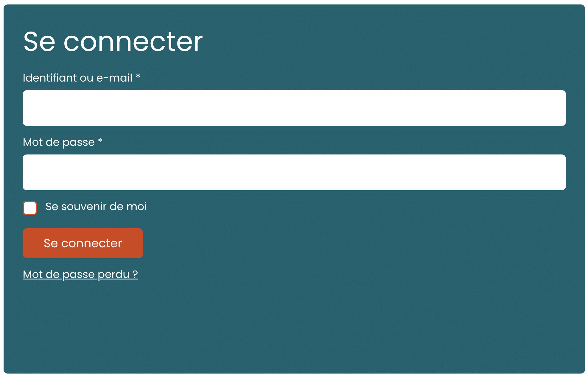Viewport: 588px width, 378px height.
Task: Open the Mot de passe perdu link
Action: tap(80, 274)
